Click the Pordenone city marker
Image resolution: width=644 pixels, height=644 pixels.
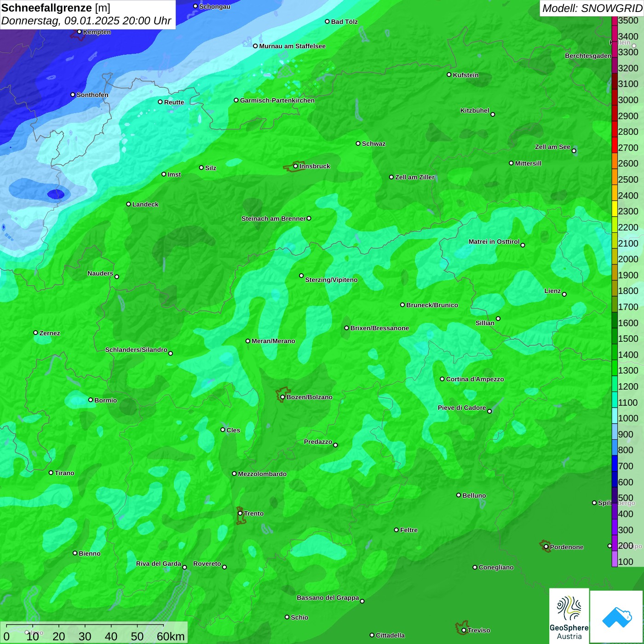point(546,547)
